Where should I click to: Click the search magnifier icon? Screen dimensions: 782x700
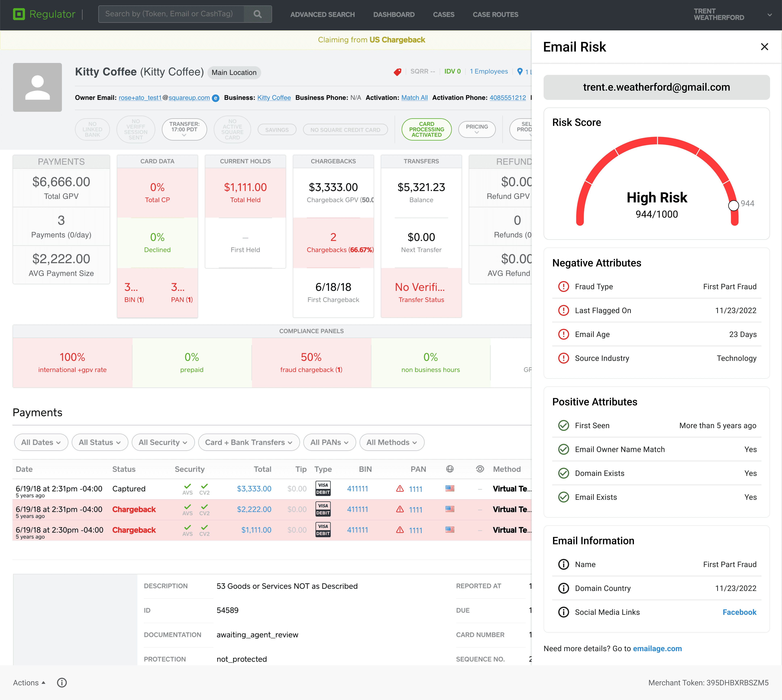[x=257, y=14]
